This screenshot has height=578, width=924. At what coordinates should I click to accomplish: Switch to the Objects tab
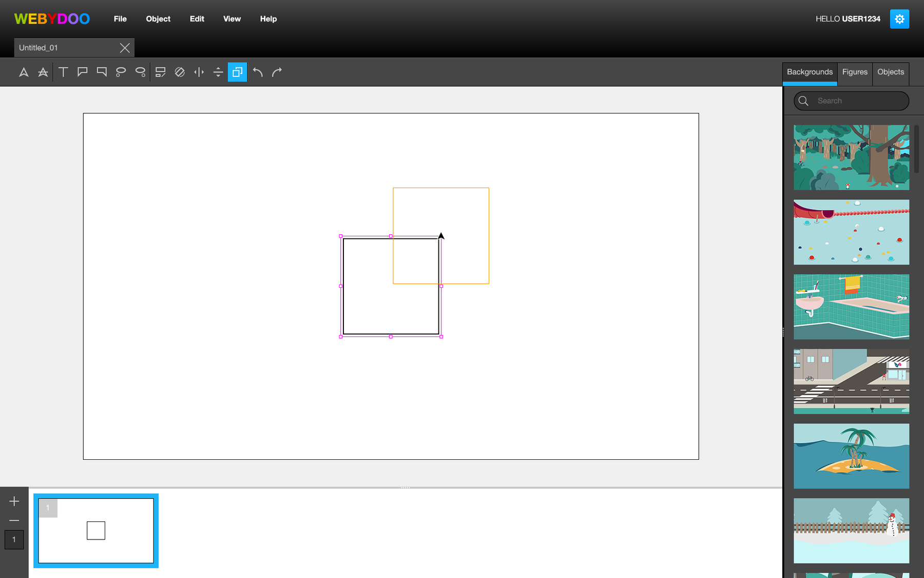891,72
